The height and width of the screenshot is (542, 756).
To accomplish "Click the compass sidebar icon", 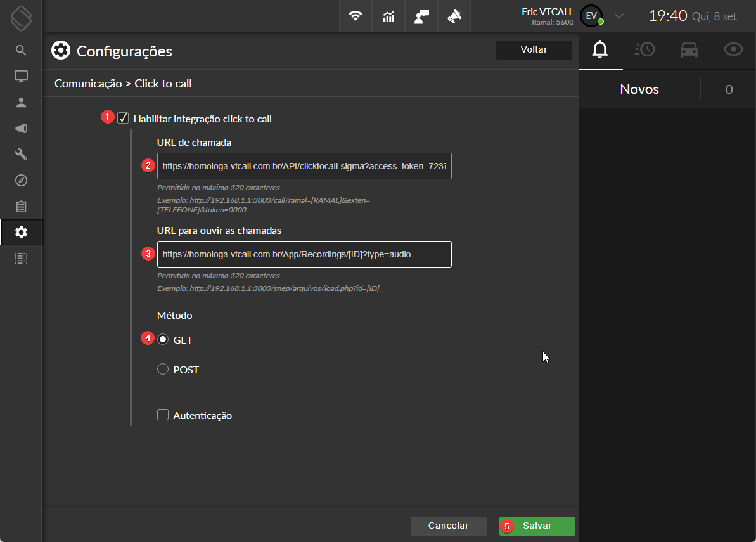I will tap(21, 181).
